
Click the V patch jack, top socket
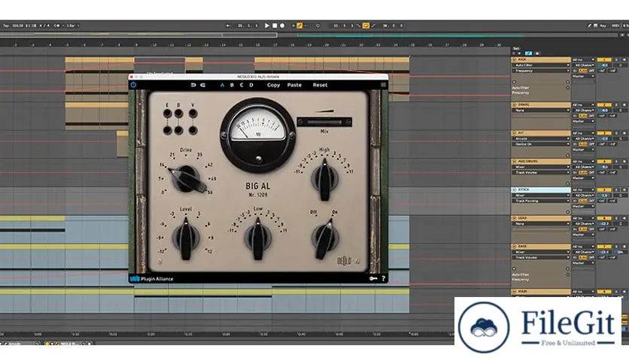pyautogui.click(x=193, y=114)
